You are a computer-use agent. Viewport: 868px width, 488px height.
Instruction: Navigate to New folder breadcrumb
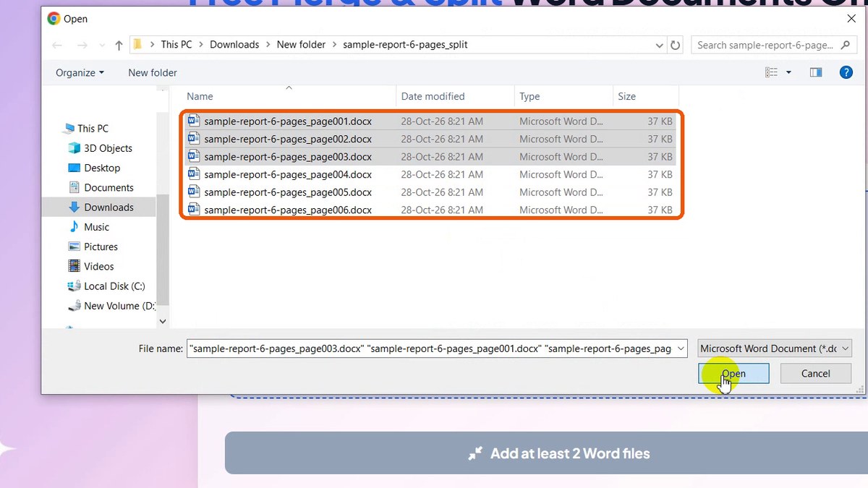point(301,45)
